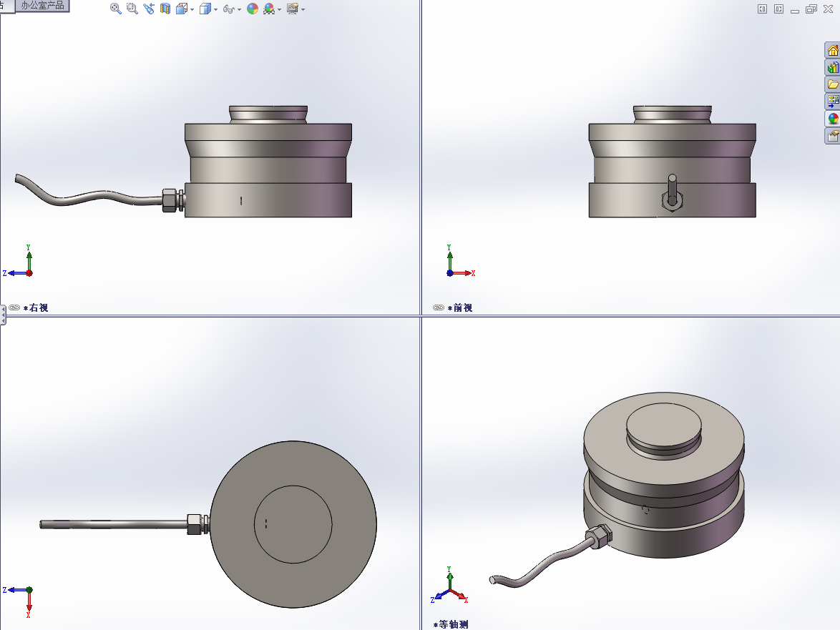Click the tile-right window arrow icon
The image size is (840, 630).
click(x=779, y=9)
